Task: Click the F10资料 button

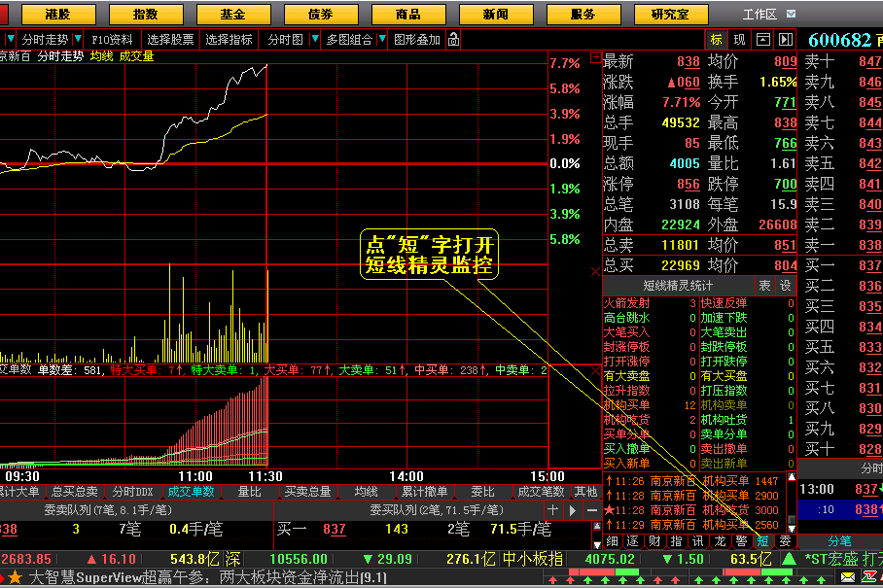Action: [112, 40]
